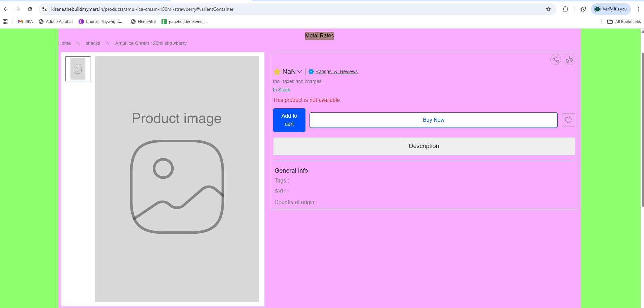Screen dimensions: 644x308
Task: Open the Adobe Acrobat bookmark
Action: [56, 22]
